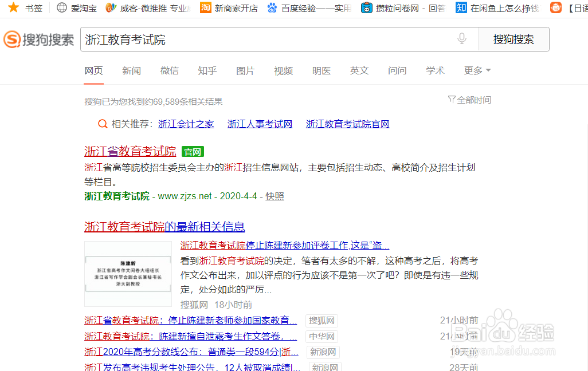Image resolution: width=588 pixels, height=371 pixels.
Task: Open the 百度经验 paw bookmark icon
Action: (x=272, y=7)
